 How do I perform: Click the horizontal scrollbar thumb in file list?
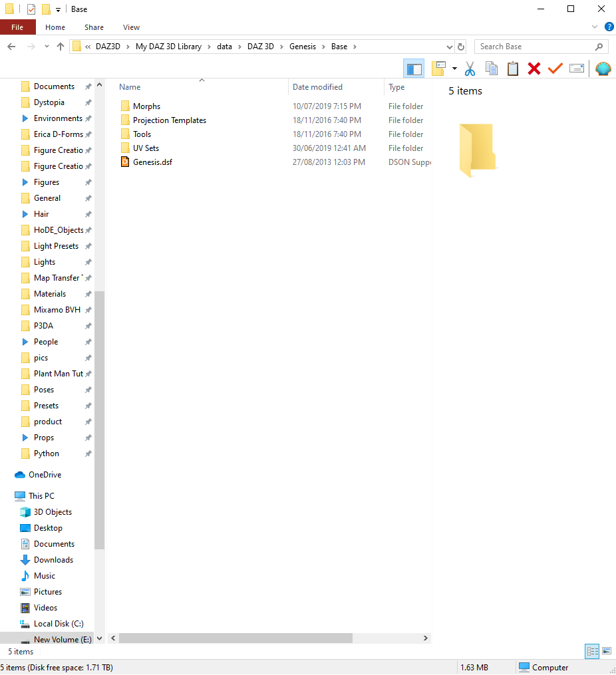coord(236,638)
